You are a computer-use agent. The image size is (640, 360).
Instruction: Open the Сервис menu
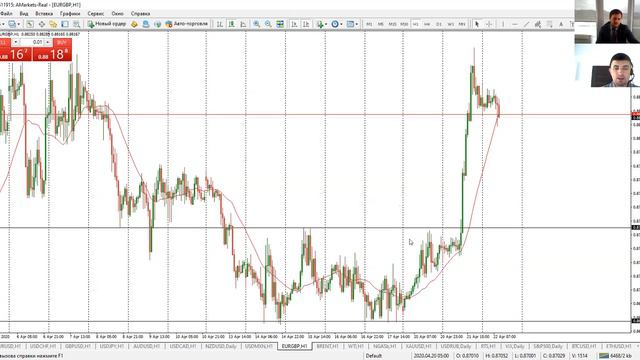pos(96,13)
